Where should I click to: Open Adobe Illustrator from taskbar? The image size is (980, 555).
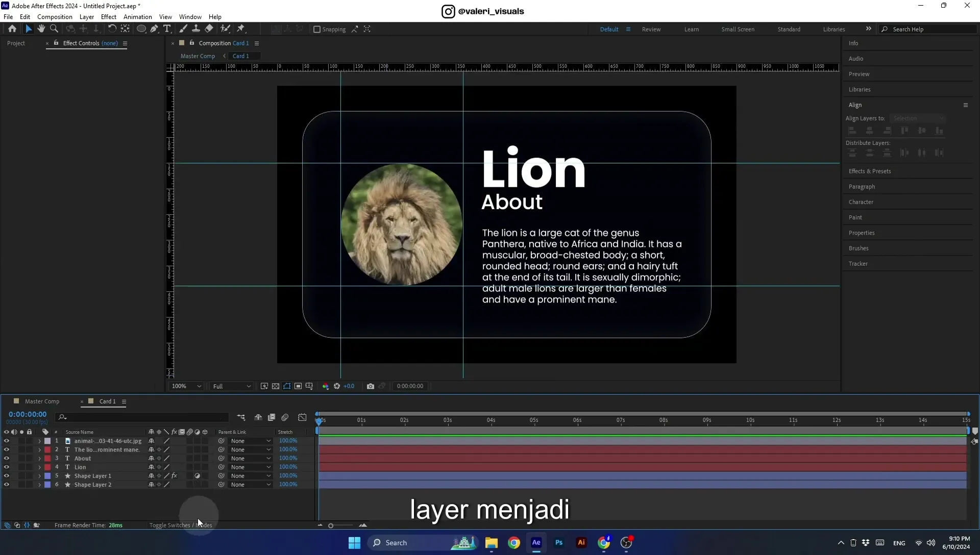point(581,543)
